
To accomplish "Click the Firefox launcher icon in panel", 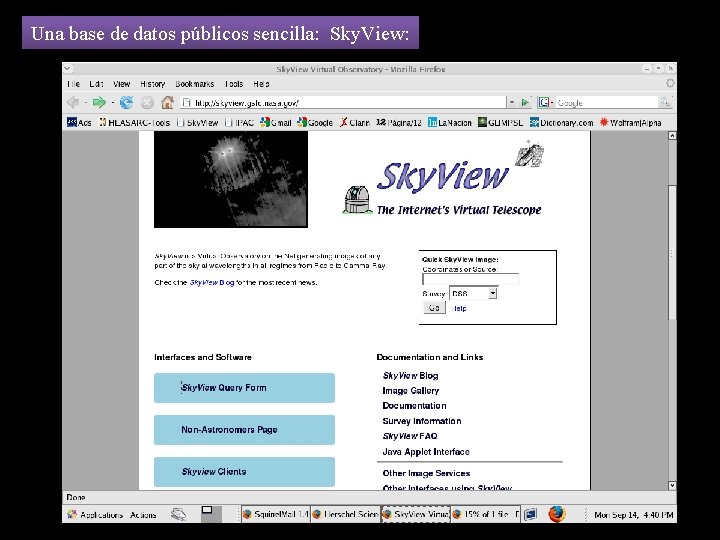I will (557, 514).
